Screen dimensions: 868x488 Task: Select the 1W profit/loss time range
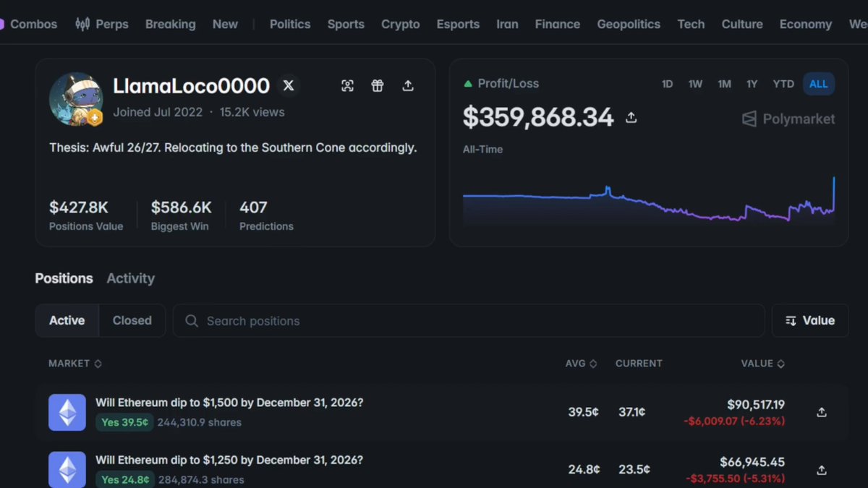(695, 84)
